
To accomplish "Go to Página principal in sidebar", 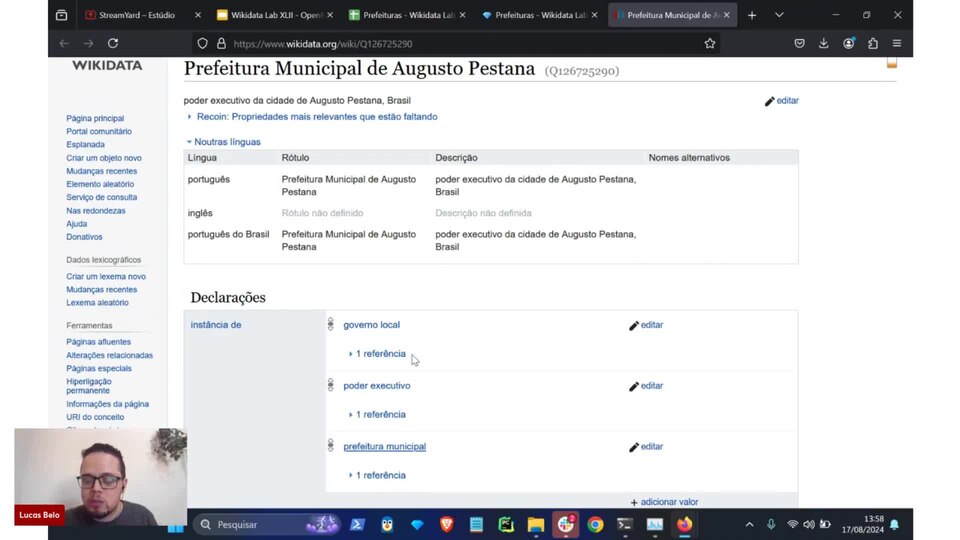I will point(95,118).
